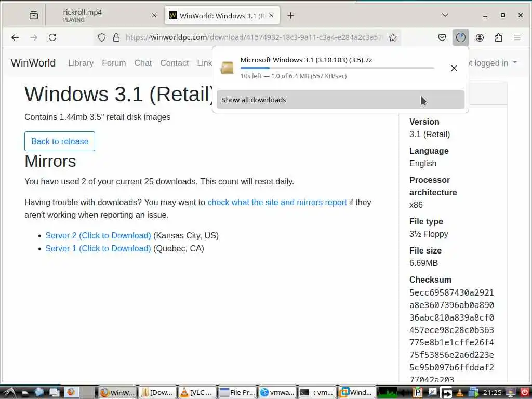Open the taskbar start menu logo
Image resolution: width=532 pixels, height=399 pixels.
tap(9, 392)
